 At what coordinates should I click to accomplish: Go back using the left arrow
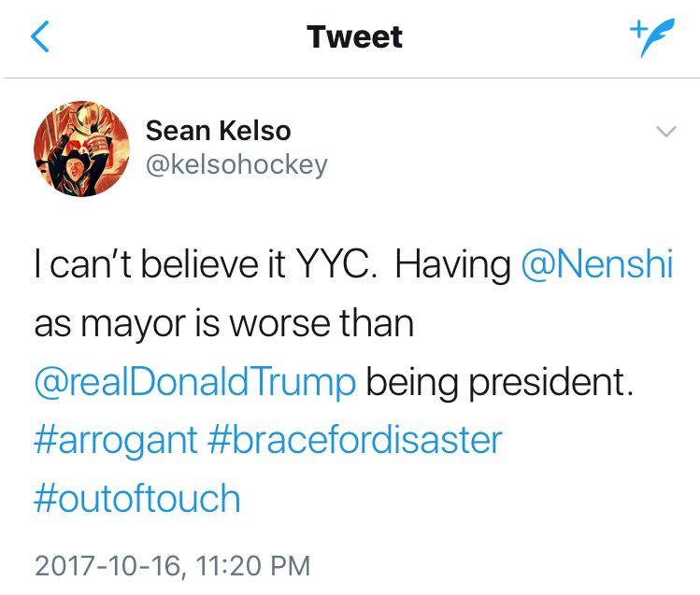click(x=39, y=37)
